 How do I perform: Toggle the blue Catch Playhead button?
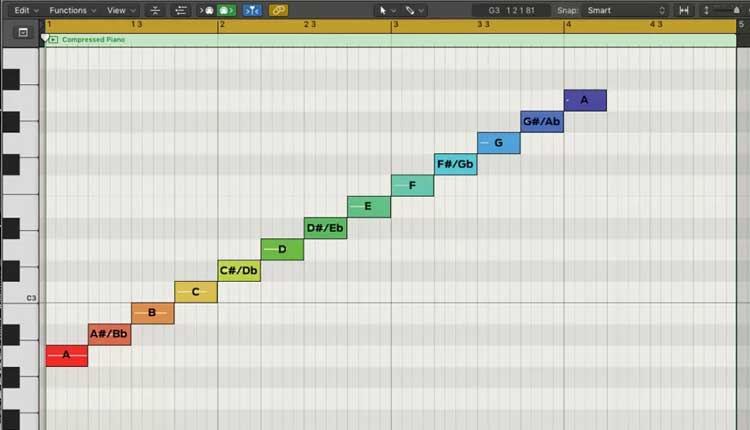click(x=252, y=10)
